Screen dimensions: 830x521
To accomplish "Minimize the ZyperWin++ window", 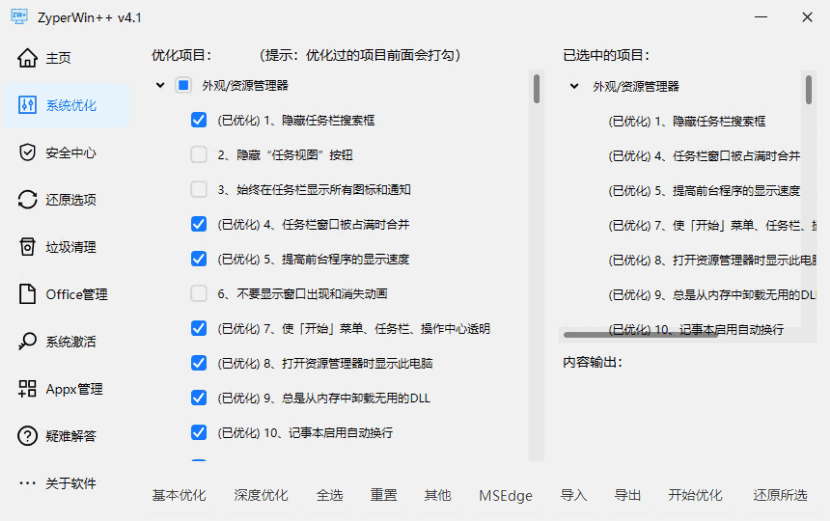I will point(761,17).
